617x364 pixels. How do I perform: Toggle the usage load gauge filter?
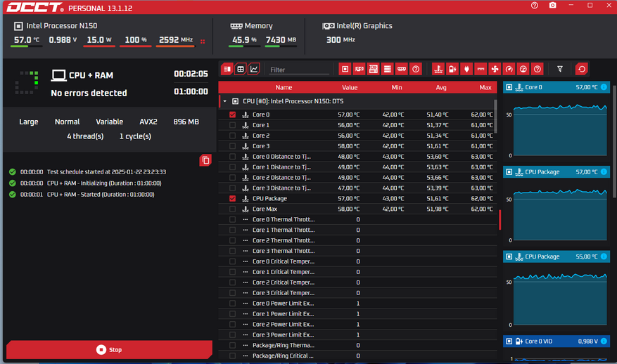click(x=523, y=69)
